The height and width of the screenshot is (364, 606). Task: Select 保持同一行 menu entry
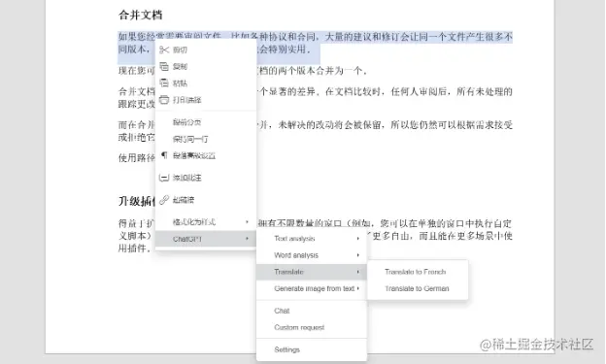point(206,139)
